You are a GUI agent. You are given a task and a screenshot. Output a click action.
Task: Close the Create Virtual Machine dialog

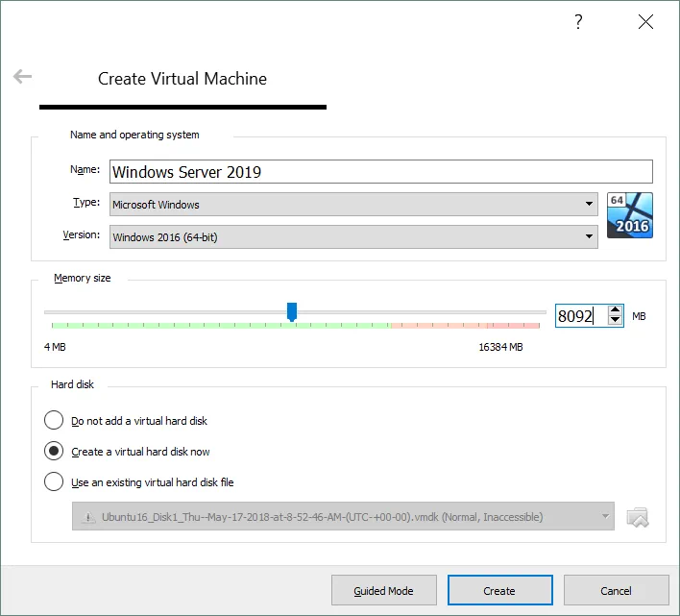coord(645,22)
